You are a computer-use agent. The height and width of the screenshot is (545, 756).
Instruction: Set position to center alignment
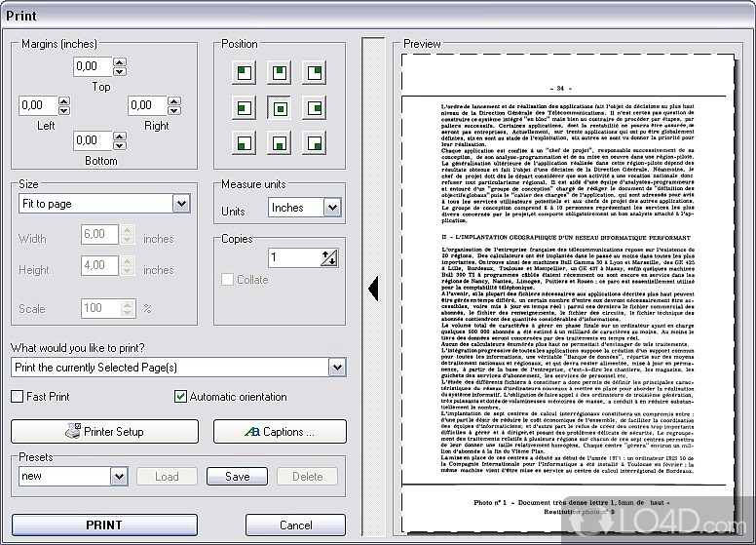coord(280,108)
